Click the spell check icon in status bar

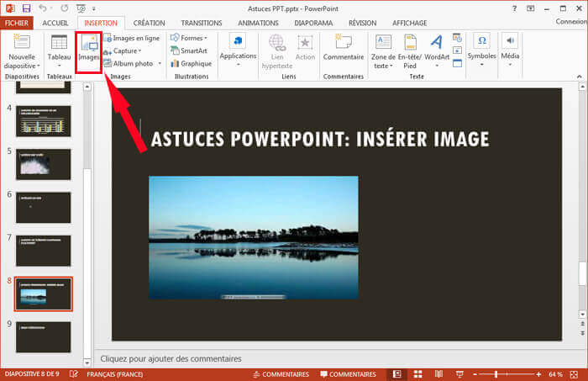tap(74, 374)
